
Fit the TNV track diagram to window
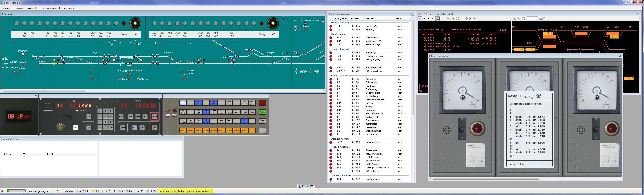pyautogui.click(x=523, y=18)
